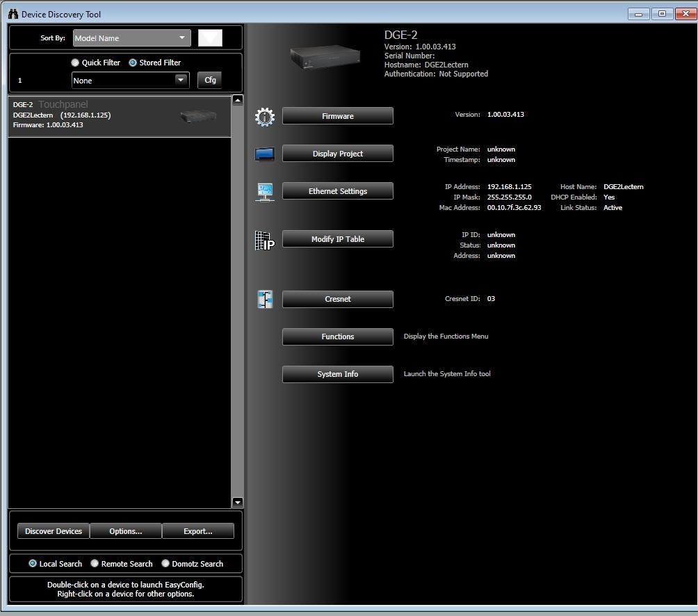Select the DGE2Lectern device entry

tap(120, 117)
